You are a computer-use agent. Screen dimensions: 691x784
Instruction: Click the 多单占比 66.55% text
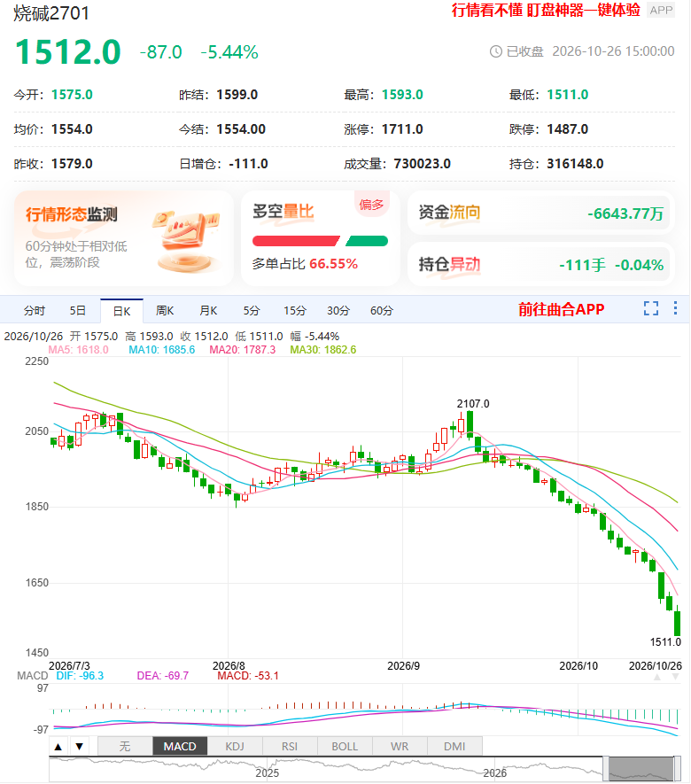coord(305,263)
